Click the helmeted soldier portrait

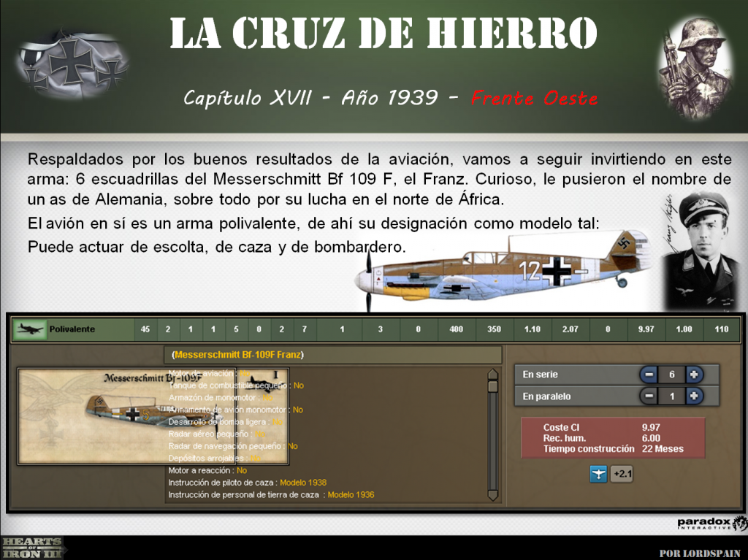pos(695,68)
